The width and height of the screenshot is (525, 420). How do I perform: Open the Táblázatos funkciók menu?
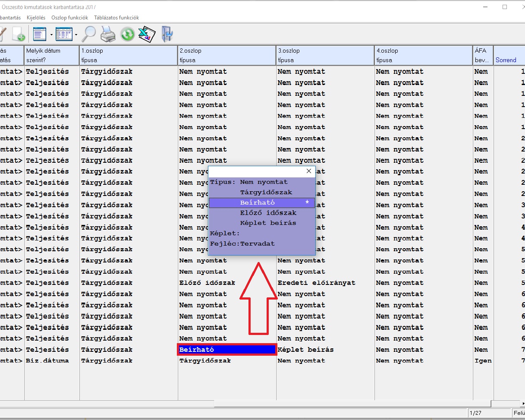click(116, 18)
